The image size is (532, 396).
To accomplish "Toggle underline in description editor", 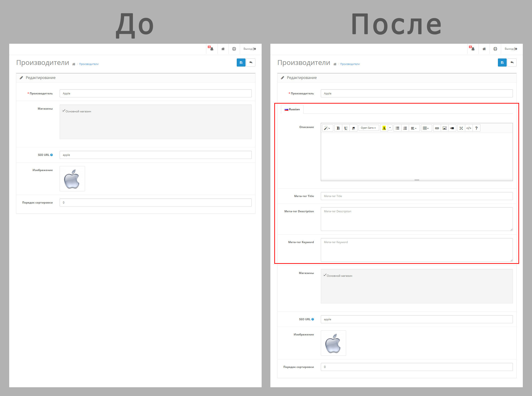I will [x=346, y=128].
